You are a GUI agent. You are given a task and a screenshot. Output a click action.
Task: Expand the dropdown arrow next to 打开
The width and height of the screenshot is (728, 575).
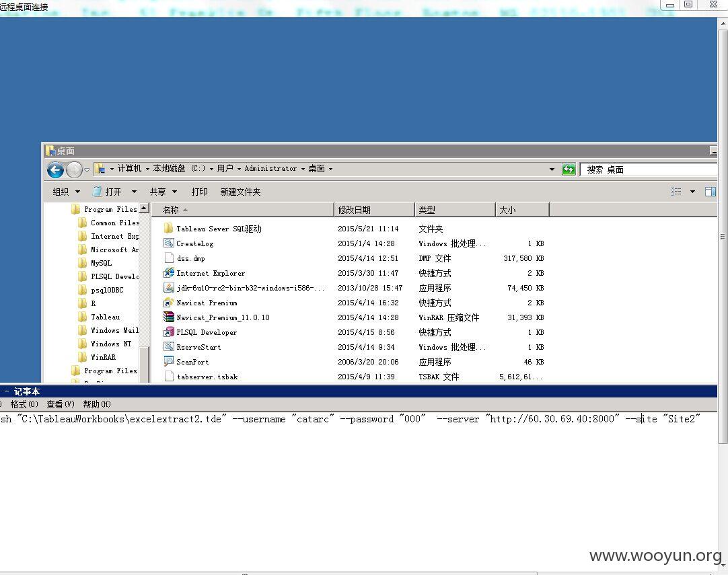tap(134, 192)
